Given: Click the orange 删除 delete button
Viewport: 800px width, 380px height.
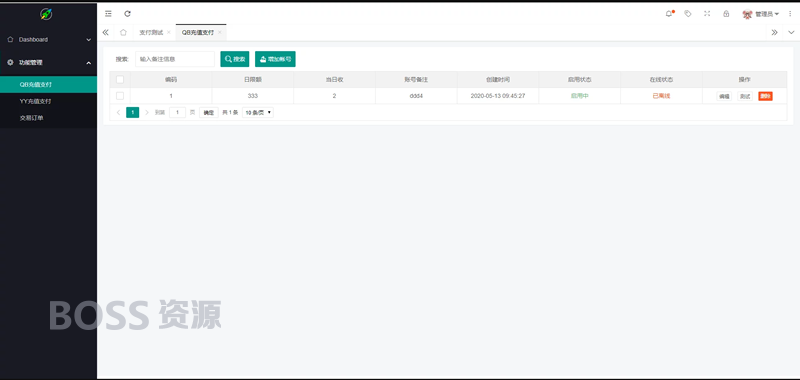Looking at the screenshot, I should [x=765, y=96].
